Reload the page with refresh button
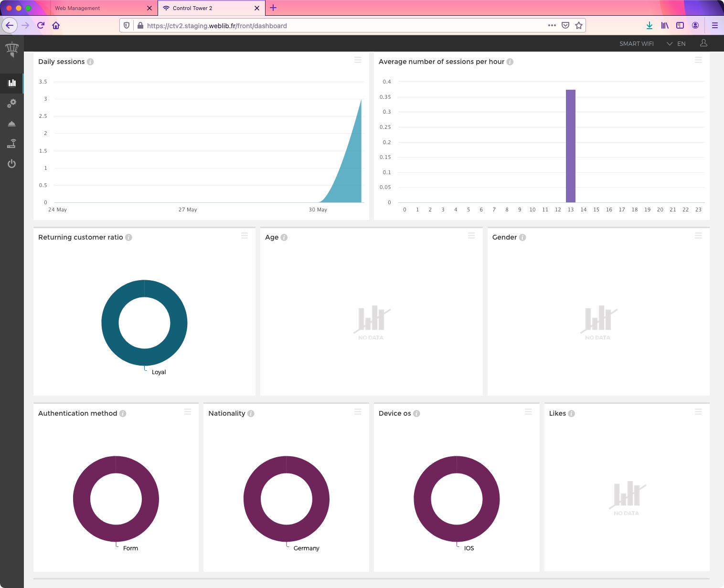Image resolution: width=724 pixels, height=588 pixels. pyautogui.click(x=41, y=26)
